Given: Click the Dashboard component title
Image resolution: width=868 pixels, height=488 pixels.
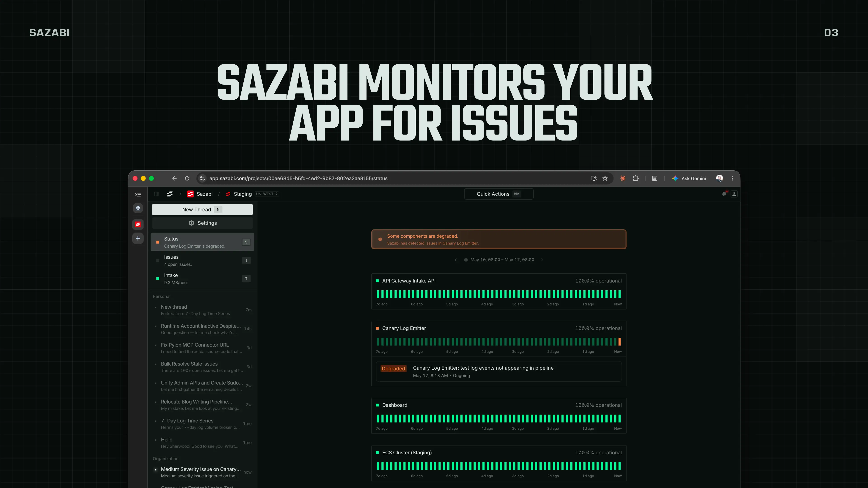Looking at the screenshot, I should tap(395, 405).
